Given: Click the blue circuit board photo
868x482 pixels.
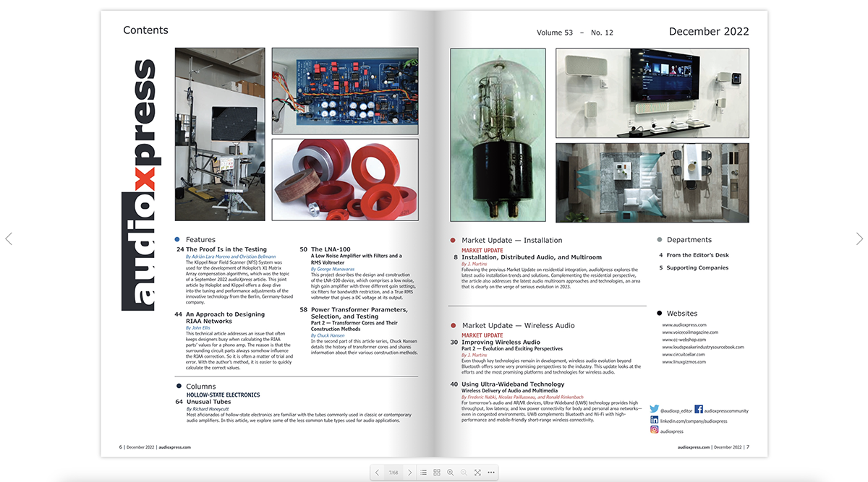Looking at the screenshot, I should [345, 91].
